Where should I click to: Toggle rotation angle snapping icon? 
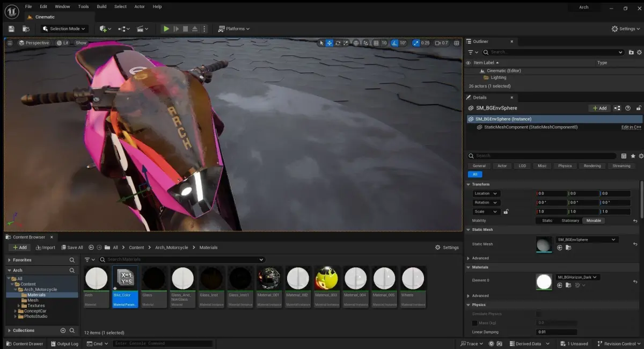tap(395, 43)
